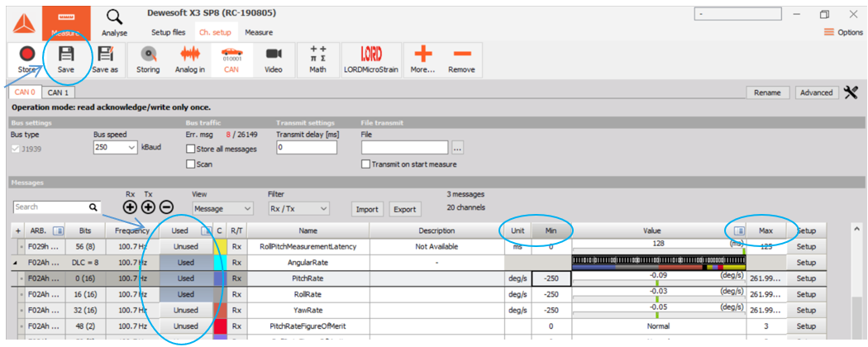Select the Ch. setup tab
868x347 pixels.
point(216,32)
